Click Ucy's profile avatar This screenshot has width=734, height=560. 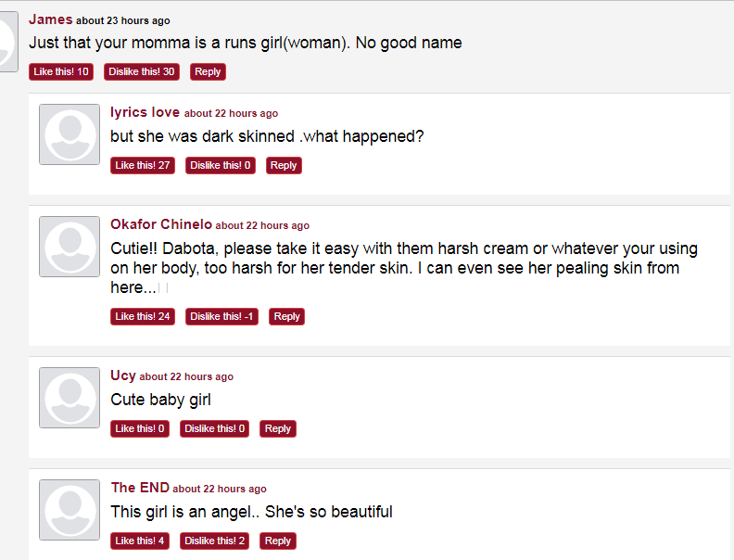click(x=70, y=398)
